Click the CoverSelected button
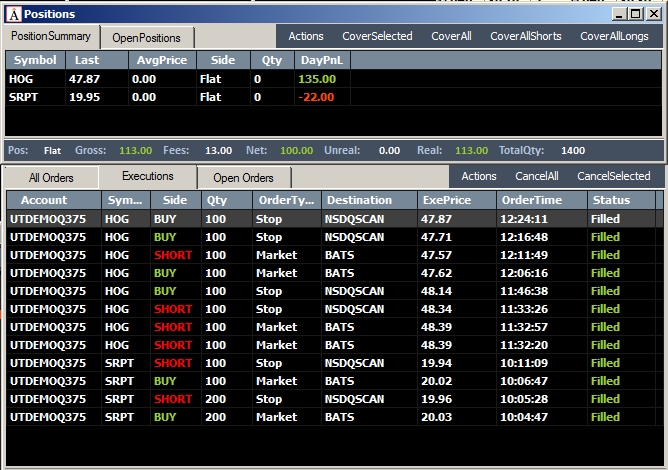This screenshot has height=470, width=668. 377,36
